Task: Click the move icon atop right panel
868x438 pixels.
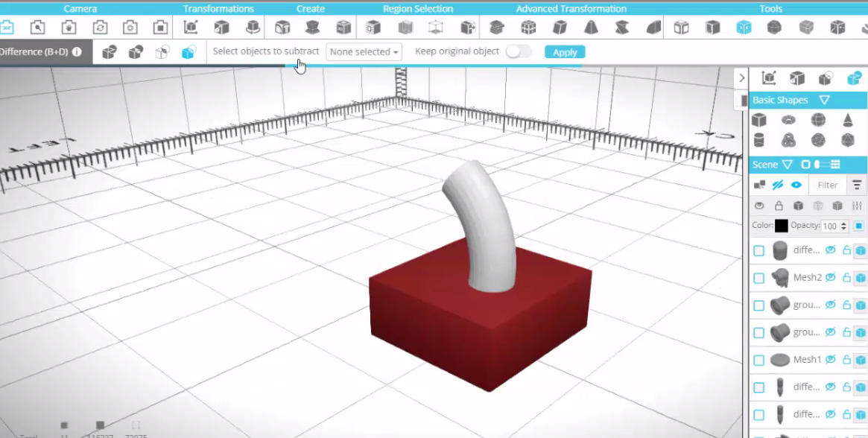Action: pyautogui.click(x=768, y=78)
